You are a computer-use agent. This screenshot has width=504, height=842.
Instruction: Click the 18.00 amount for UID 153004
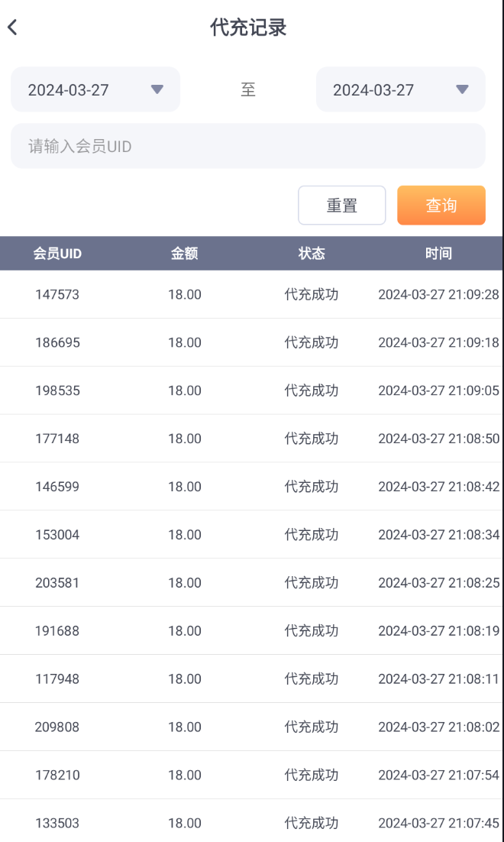(185, 535)
